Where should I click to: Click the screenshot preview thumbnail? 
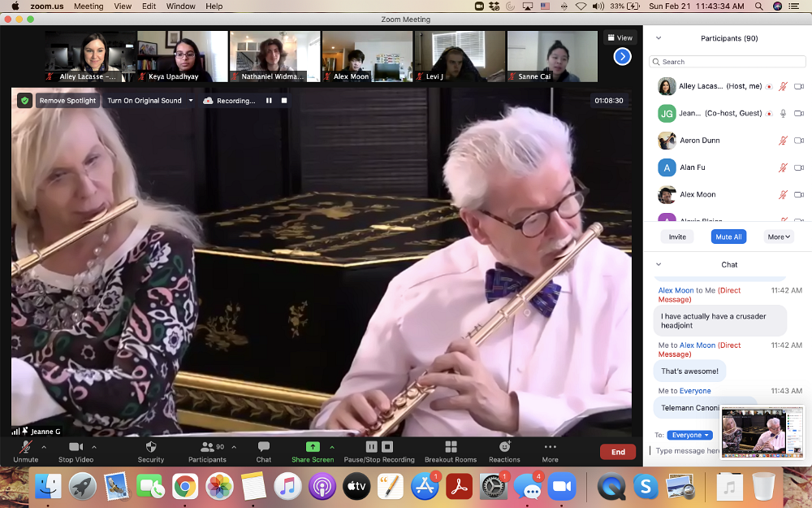(762, 432)
